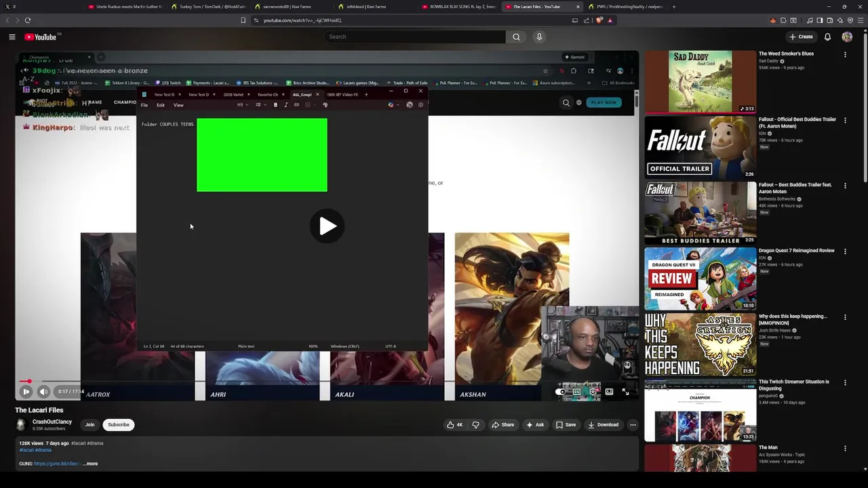Open a new browser tab
Viewport: 868px width, 488px height.
tap(673, 7)
